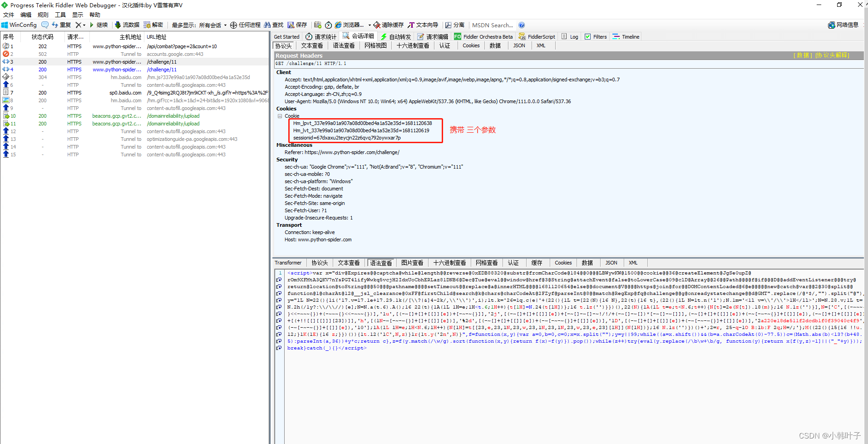The image size is (868, 444).
Task: Switch to 请求统计 (Statistics) tab
Action: [321, 37]
